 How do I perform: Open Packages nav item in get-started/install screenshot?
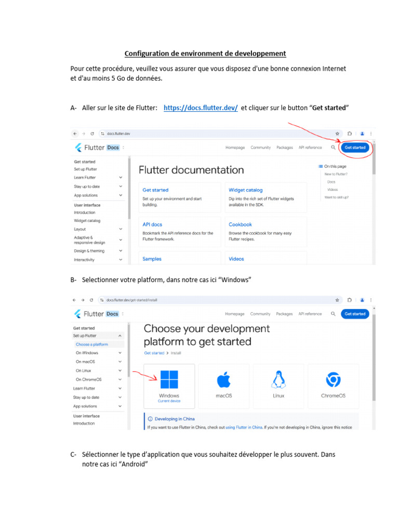[284, 314]
